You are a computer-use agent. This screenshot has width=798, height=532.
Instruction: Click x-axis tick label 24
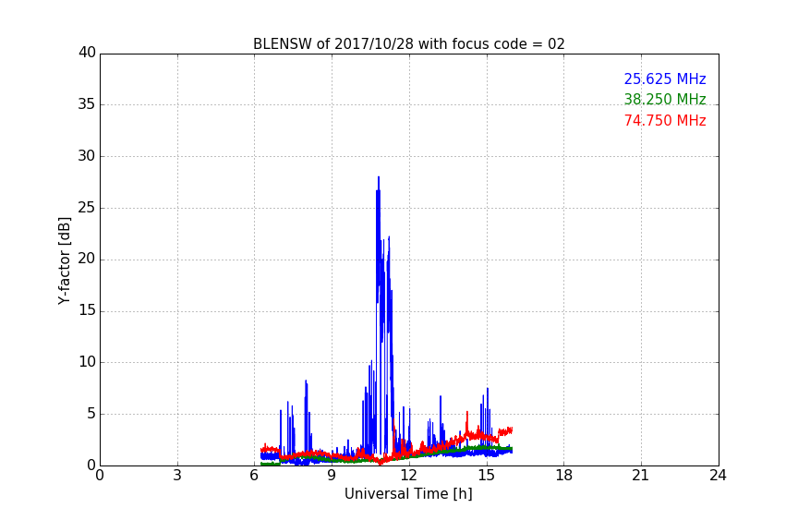718,476
